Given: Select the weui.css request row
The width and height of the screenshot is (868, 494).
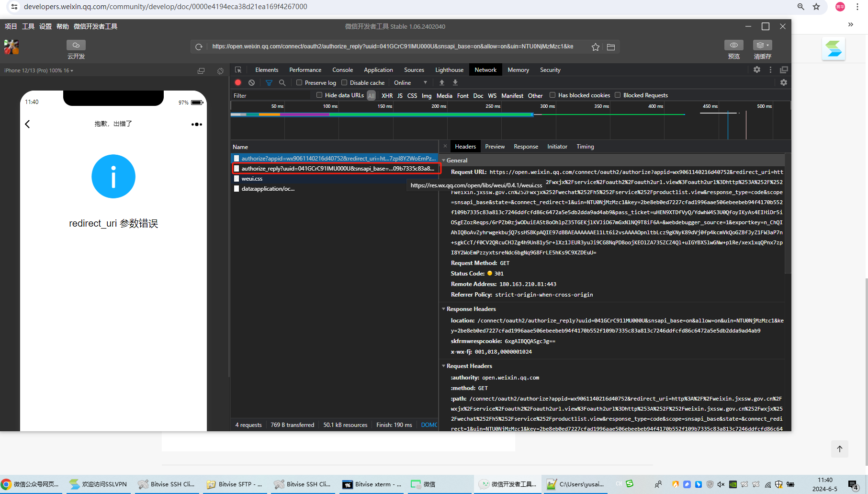Looking at the screenshot, I should pyautogui.click(x=334, y=179).
